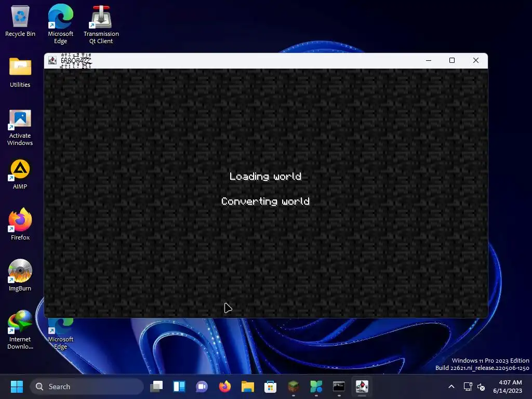Open the Utilities folder on desktop
This screenshot has height=399, width=532.
20,72
